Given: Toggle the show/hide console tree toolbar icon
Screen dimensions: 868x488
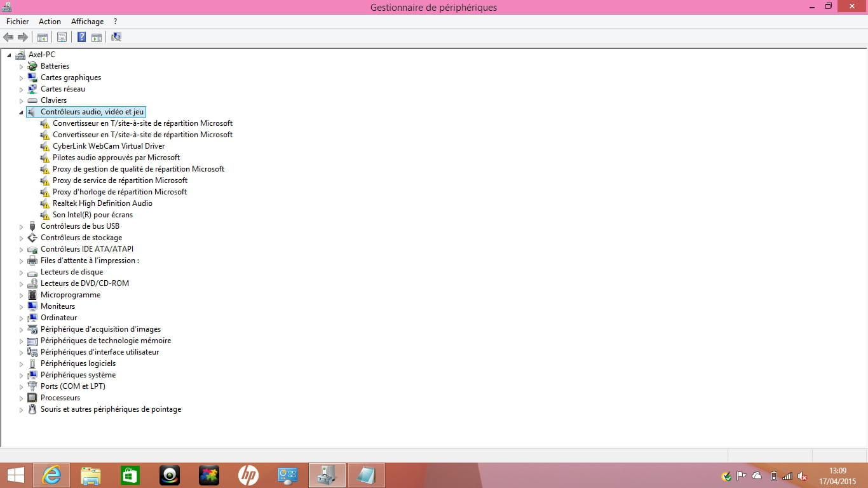Looking at the screenshot, I should [43, 37].
